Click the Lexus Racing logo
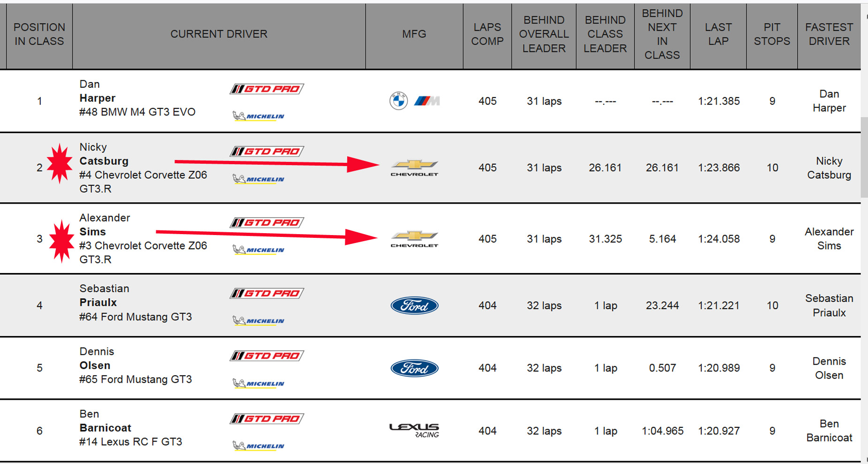Screen dimensions: 868x464 (x=414, y=430)
